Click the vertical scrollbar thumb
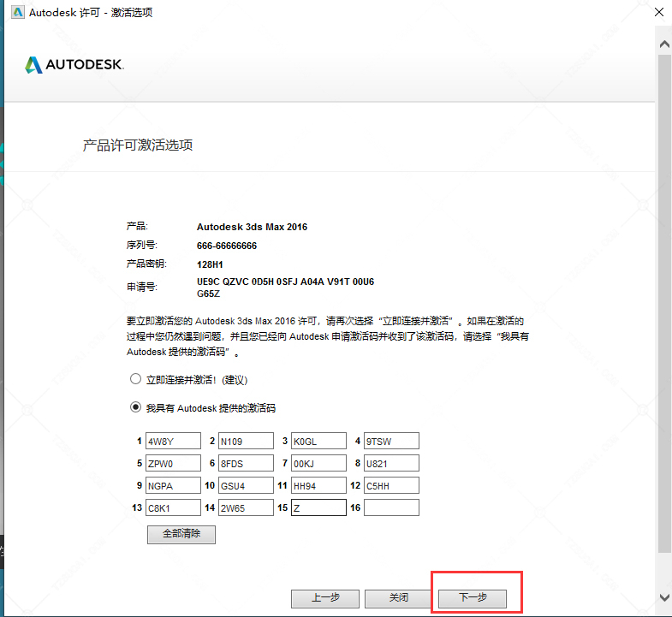The width and height of the screenshot is (672, 617). click(x=664, y=303)
